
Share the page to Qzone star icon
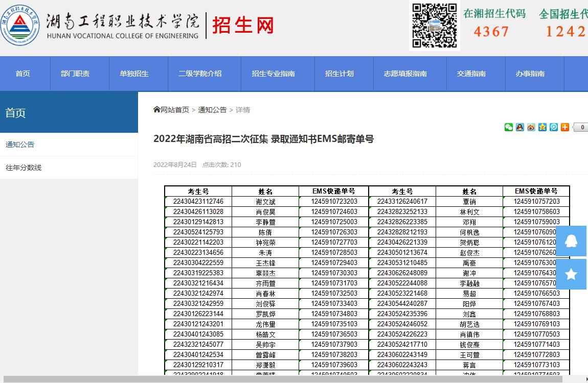click(542, 127)
